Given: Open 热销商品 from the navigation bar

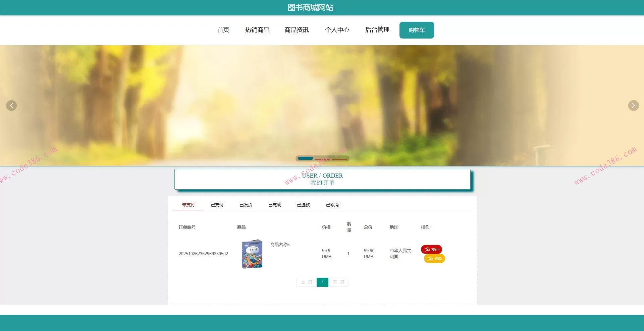Looking at the screenshot, I should [x=257, y=30].
